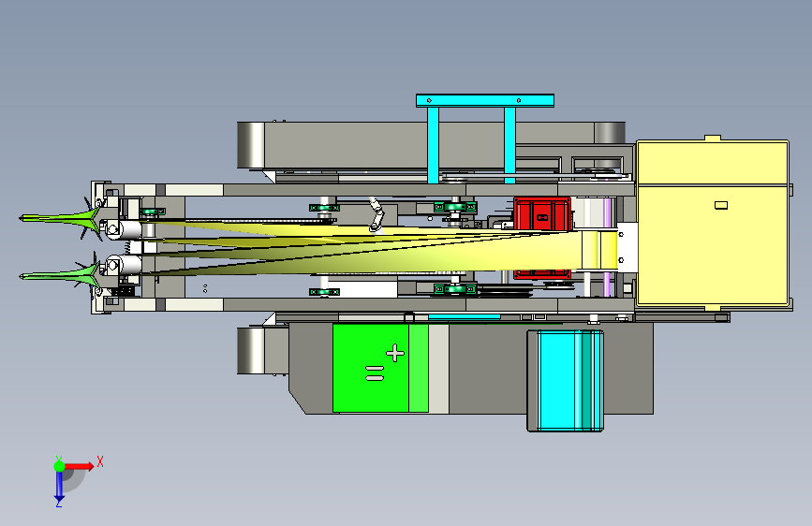
Task: Select the long gray panel at the top
Action: [x=429, y=145]
